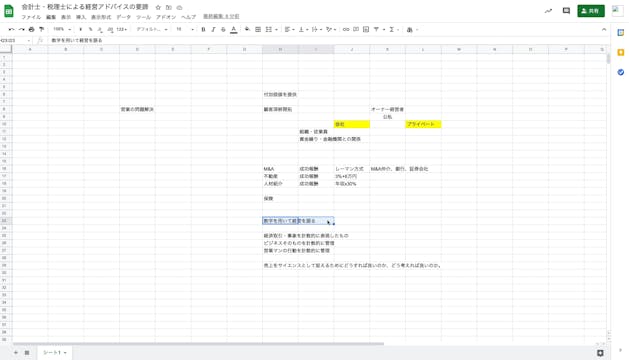Insert a link using chain icon
The height and width of the screenshot is (360, 629).
(346, 29)
